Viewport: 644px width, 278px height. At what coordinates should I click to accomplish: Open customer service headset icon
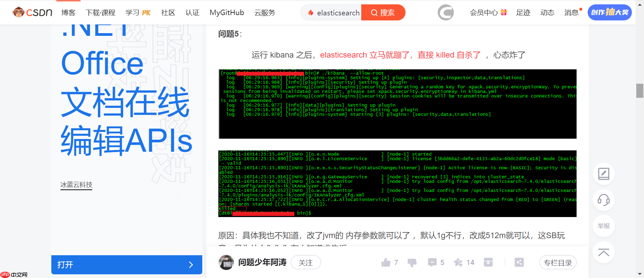(604, 200)
